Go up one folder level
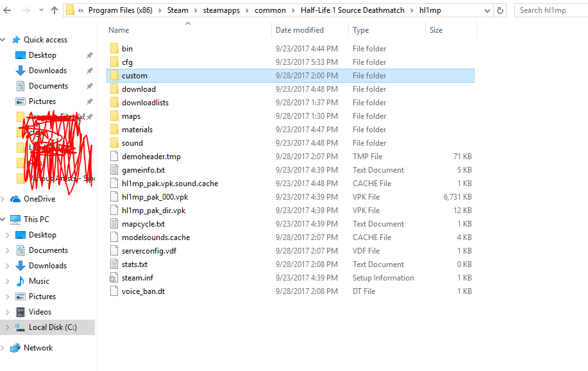The image size is (588, 371). click(55, 10)
